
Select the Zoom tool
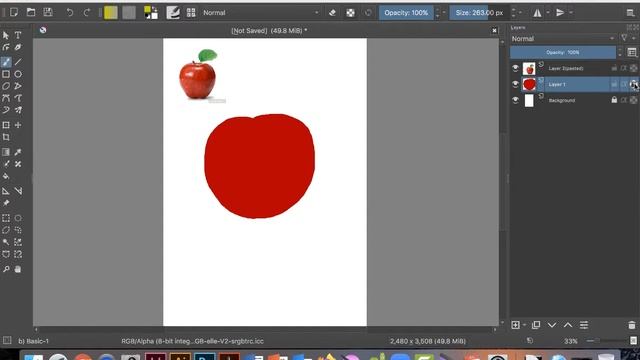(x=6, y=269)
